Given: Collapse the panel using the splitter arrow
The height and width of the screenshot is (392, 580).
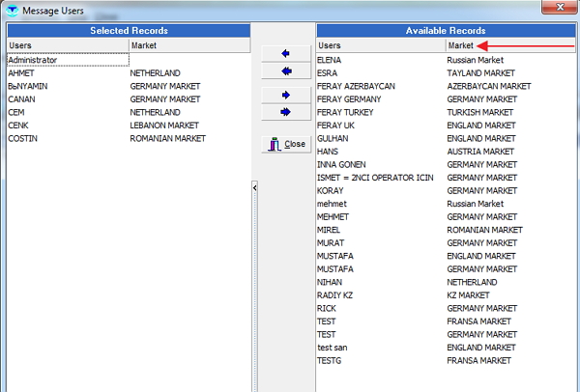Looking at the screenshot, I should pos(254,189).
